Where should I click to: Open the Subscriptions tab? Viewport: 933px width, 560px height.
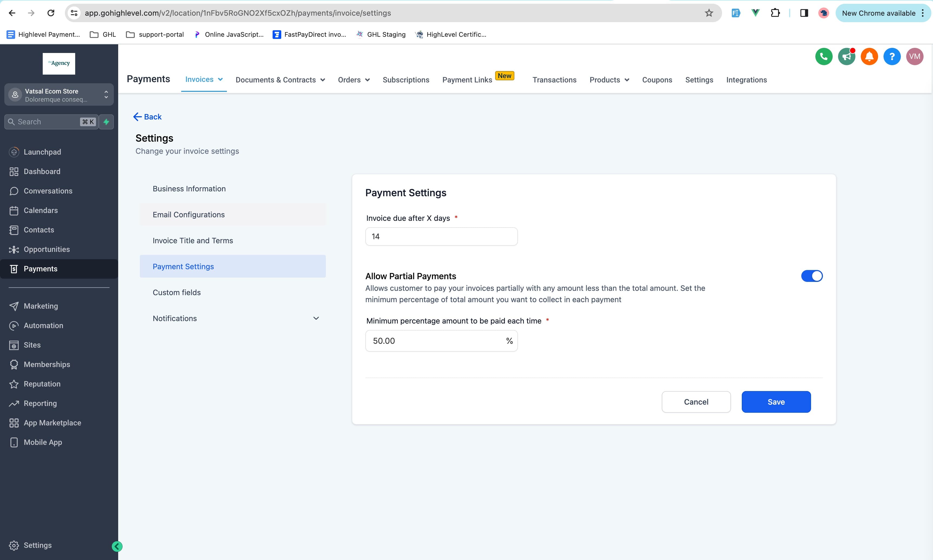tap(406, 80)
